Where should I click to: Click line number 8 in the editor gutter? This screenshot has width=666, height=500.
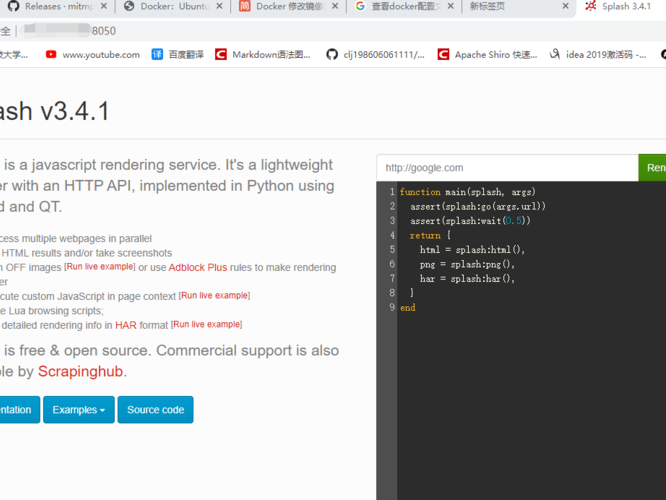point(392,293)
